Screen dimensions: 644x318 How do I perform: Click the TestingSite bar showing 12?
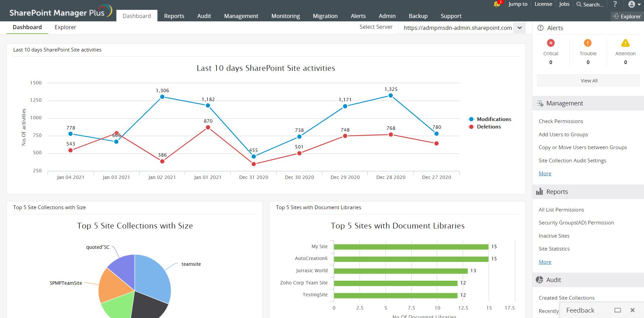pyautogui.click(x=396, y=295)
